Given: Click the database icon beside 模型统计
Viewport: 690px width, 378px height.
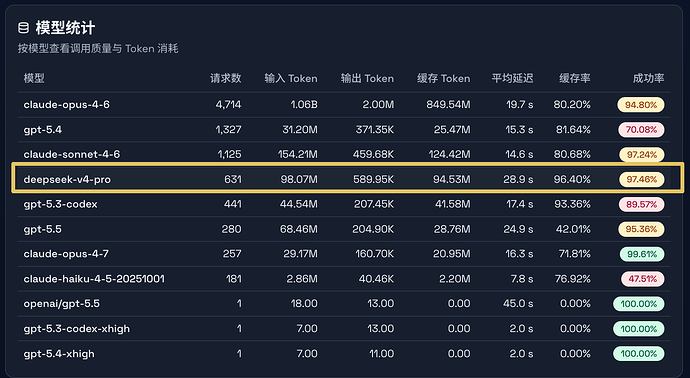Looking at the screenshot, I should pos(23,28).
